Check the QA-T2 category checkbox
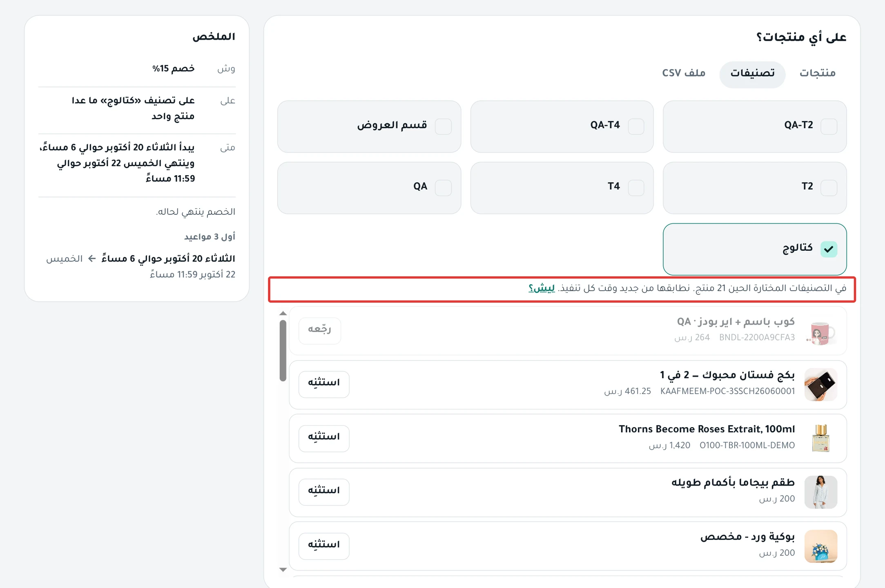The image size is (885, 588). [829, 126]
